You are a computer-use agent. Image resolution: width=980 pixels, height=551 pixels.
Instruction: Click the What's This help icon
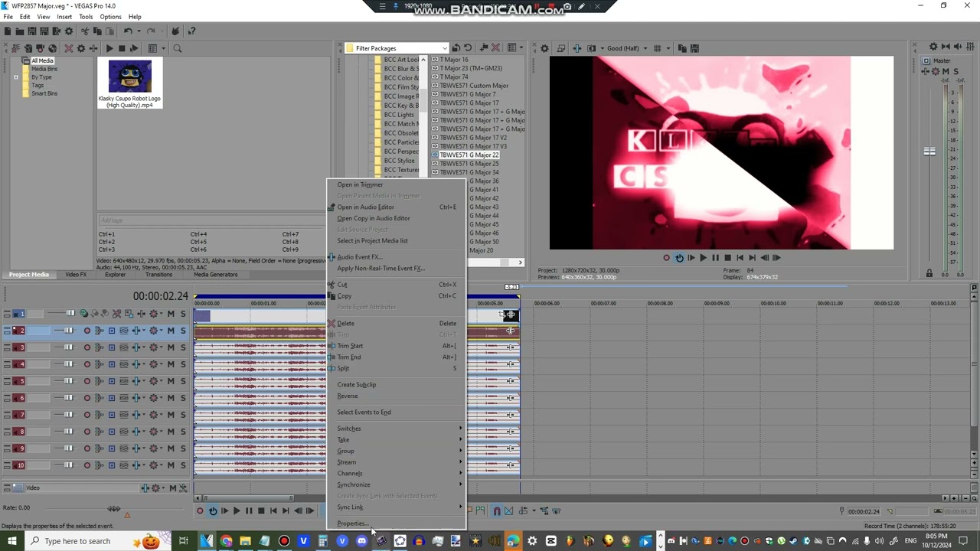tap(191, 31)
